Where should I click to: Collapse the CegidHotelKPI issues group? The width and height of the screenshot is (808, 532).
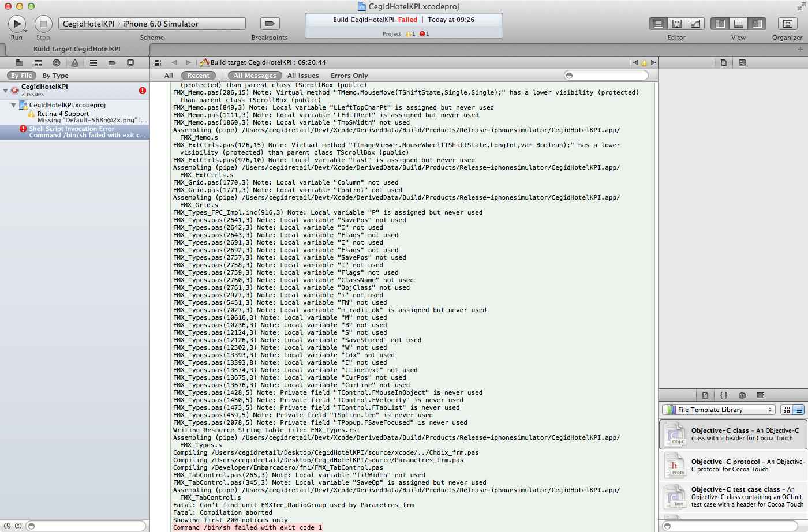(5, 91)
